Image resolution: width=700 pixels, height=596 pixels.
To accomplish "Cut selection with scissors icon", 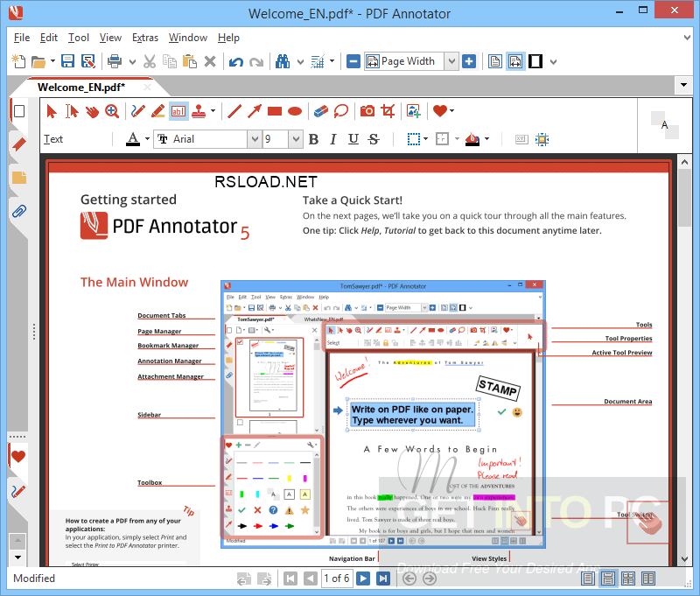I will point(150,61).
